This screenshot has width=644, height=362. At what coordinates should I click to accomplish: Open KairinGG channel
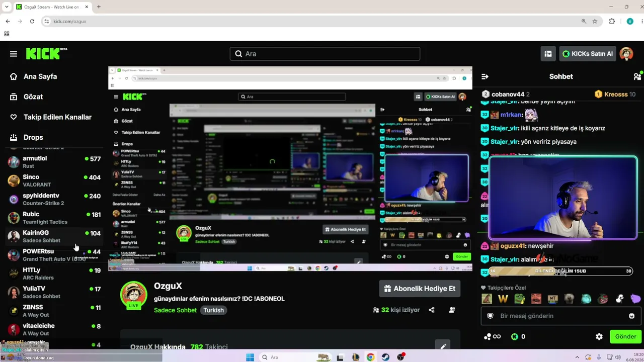tap(54, 236)
